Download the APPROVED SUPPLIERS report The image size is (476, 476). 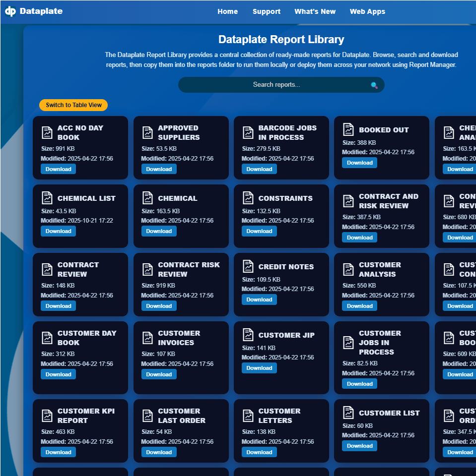coord(159,169)
